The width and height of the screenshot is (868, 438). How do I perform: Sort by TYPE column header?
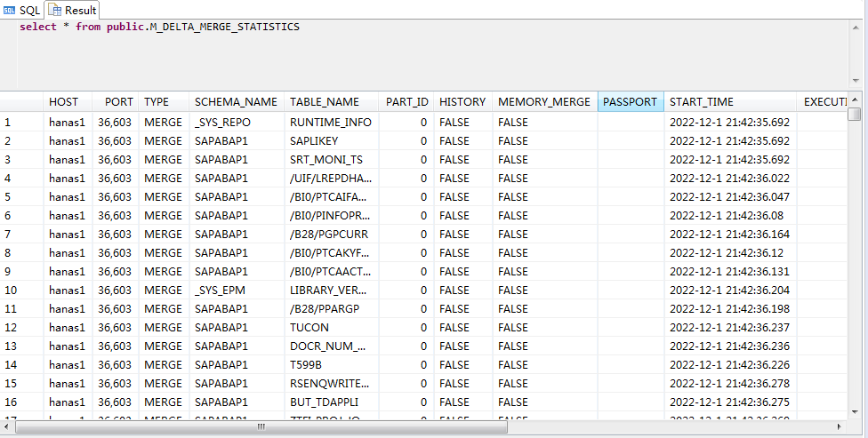click(164, 102)
